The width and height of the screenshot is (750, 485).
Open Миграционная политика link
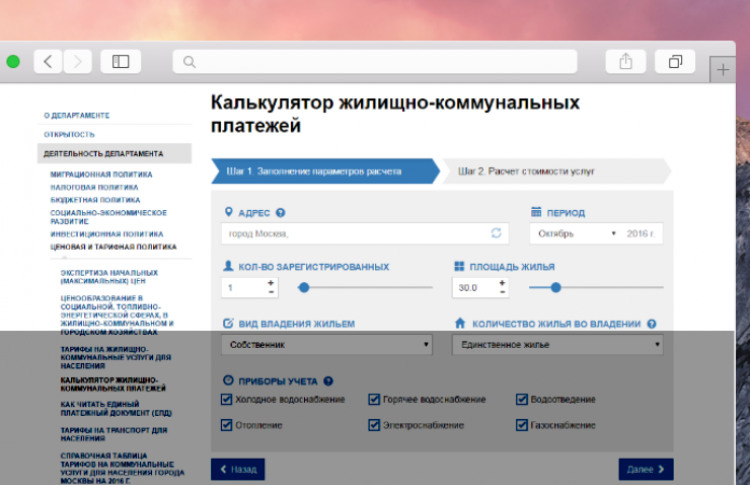pyautogui.click(x=101, y=175)
